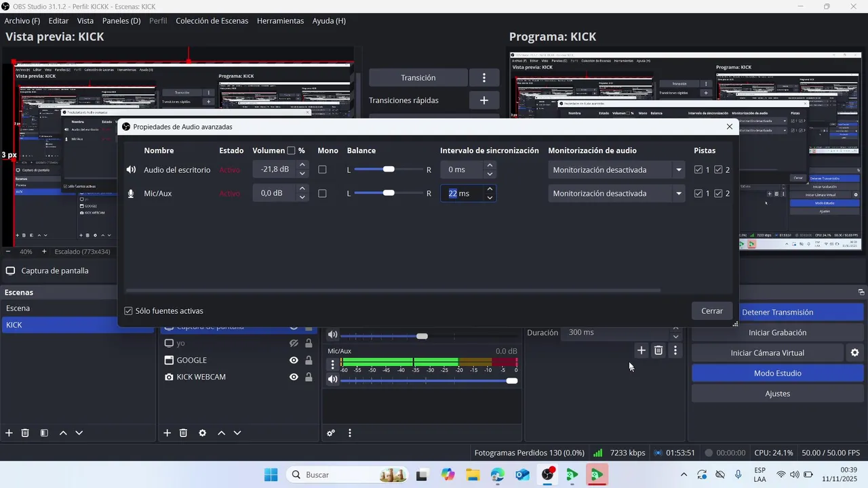Screen dimensions: 868x488
Task: Add a new scene with plus icon
Action: pyautogui.click(x=9, y=433)
